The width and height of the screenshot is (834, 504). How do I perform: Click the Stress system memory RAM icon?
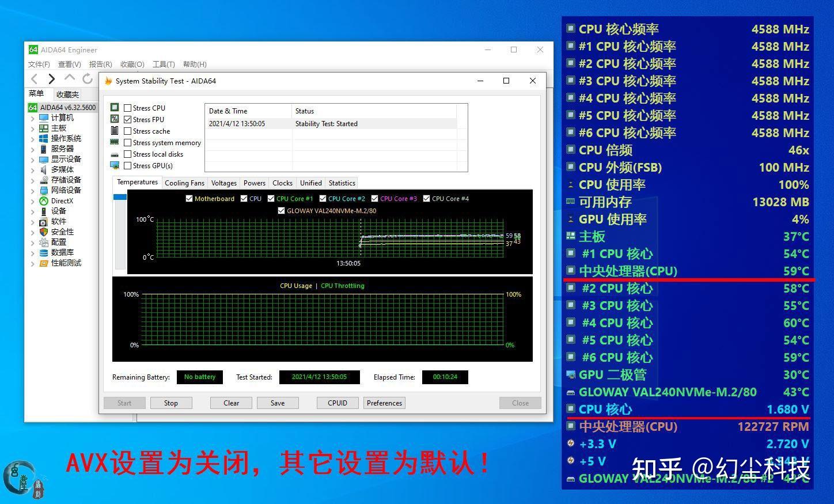click(x=115, y=142)
